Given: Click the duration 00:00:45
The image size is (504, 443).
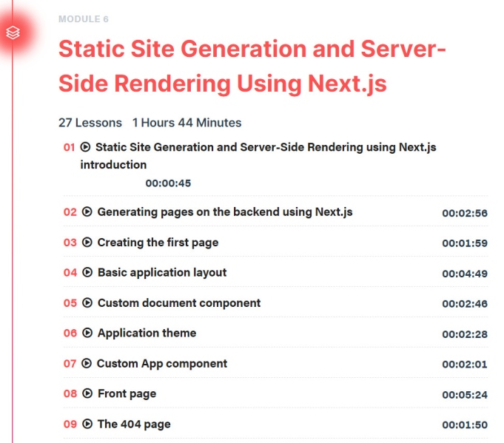Looking at the screenshot, I should (168, 183).
